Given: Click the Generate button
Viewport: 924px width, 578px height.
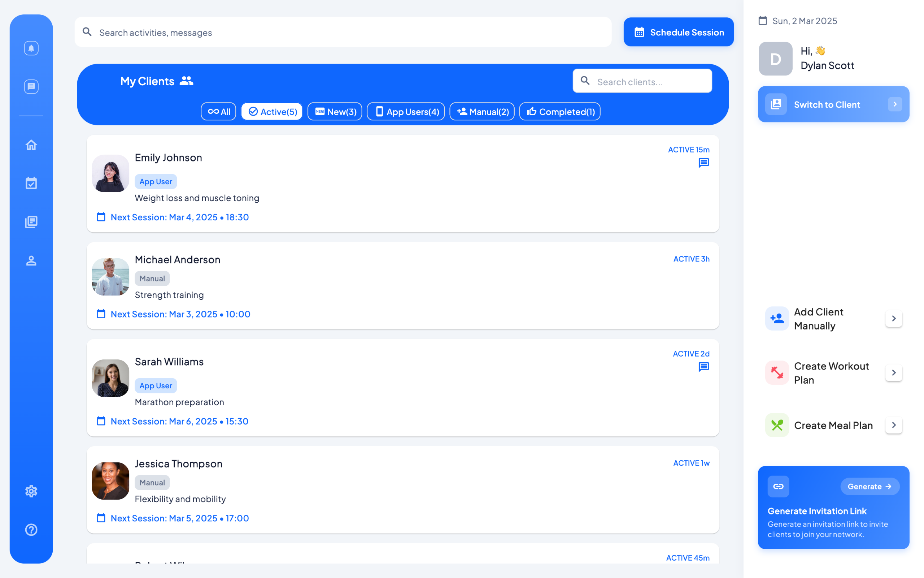Looking at the screenshot, I should (x=870, y=487).
